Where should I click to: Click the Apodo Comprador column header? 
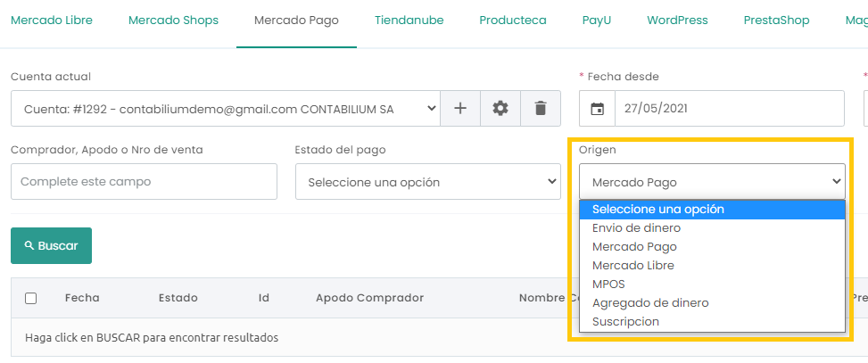[370, 298]
